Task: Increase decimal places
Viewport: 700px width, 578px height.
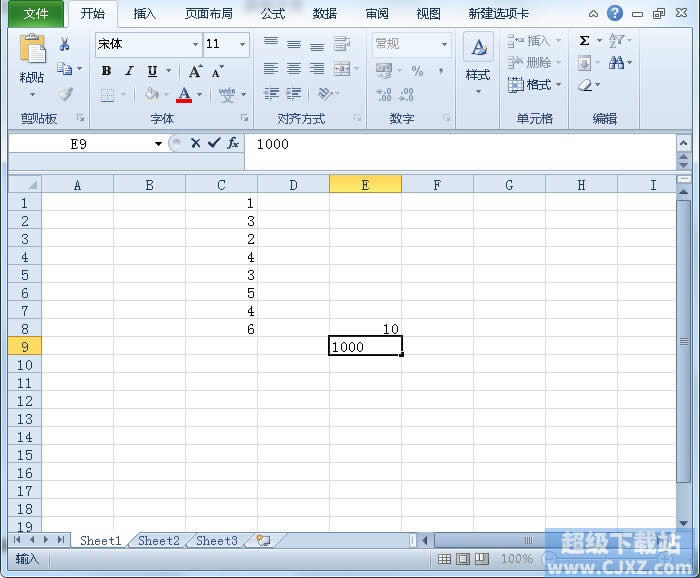Action: 384,95
